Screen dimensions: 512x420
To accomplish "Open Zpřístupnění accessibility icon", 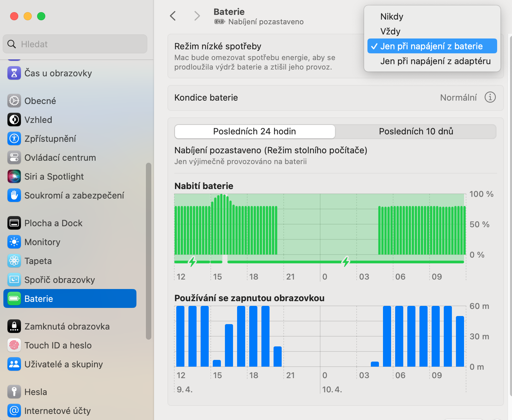I will pos(14,139).
